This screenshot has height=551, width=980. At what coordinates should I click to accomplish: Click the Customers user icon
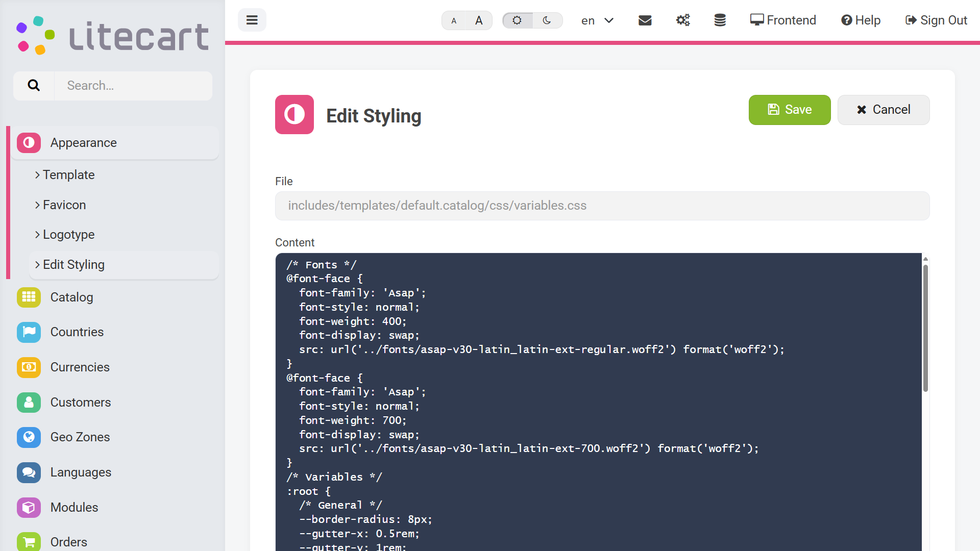click(29, 403)
